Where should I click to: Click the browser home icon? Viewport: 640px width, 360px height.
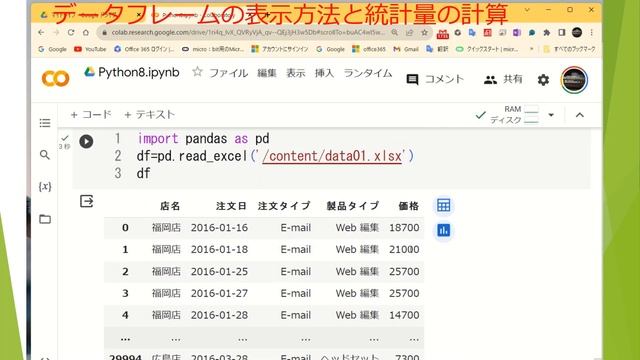coord(86,32)
